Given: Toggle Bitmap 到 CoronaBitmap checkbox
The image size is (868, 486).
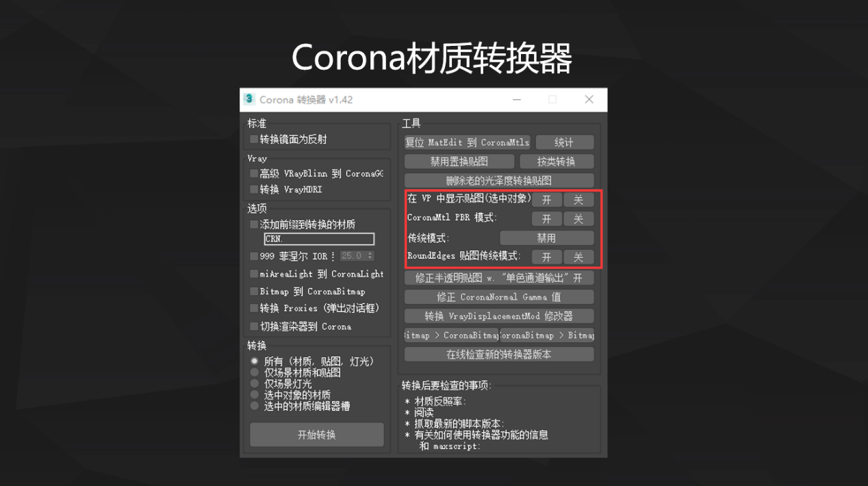Looking at the screenshot, I should (x=254, y=292).
